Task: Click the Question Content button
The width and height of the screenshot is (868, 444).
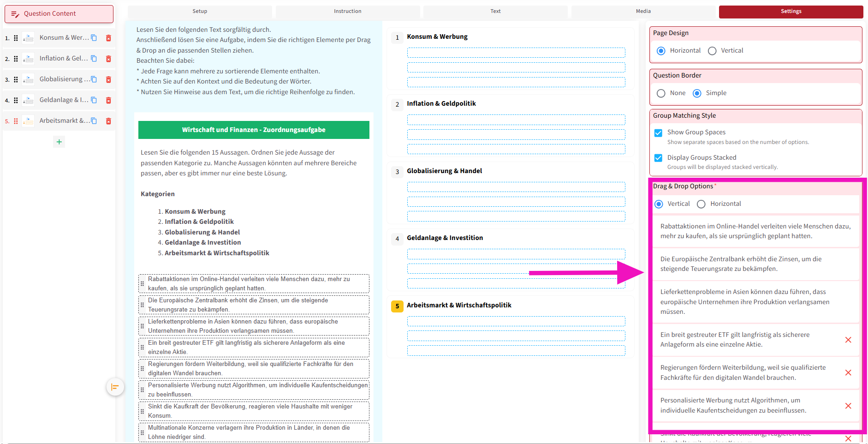Action: click(59, 14)
